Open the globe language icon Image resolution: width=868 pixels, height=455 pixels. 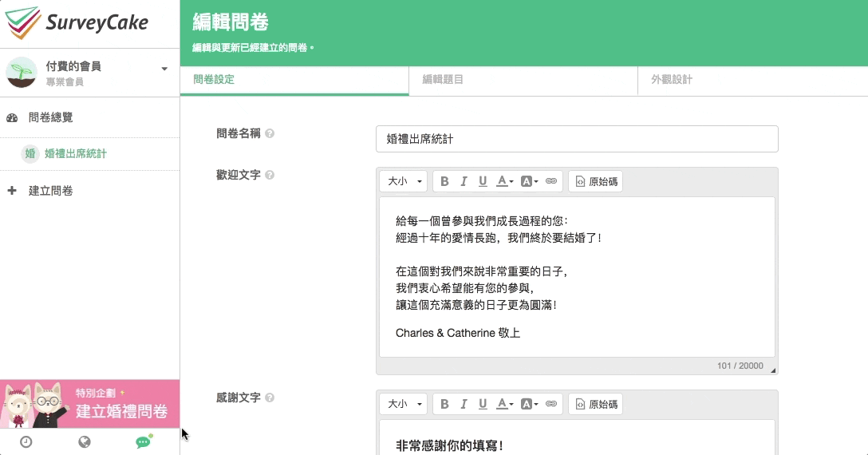click(85, 441)
